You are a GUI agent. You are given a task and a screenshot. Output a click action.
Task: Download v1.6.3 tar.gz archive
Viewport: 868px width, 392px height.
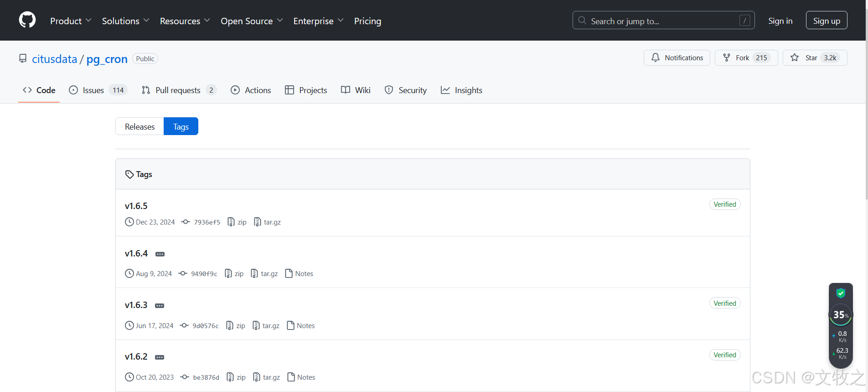click(266, 326)
